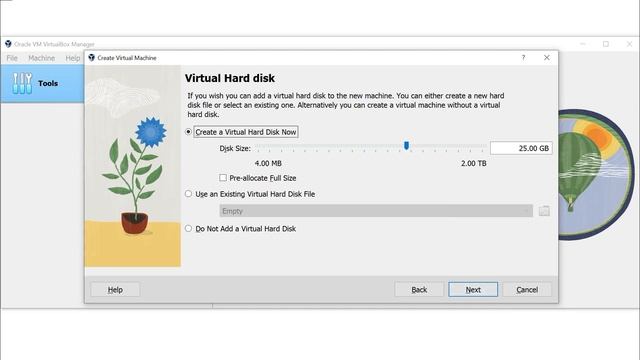
Task: Click the VirtualBox icon in the dialog title bar
Action: (91, 58)
